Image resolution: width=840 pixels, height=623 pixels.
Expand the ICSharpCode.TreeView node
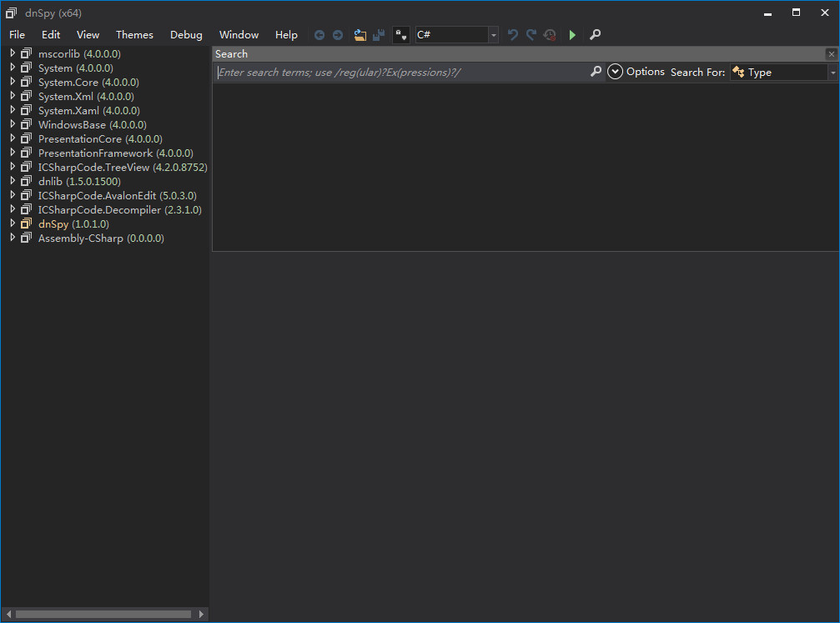[x=13, y=167]
